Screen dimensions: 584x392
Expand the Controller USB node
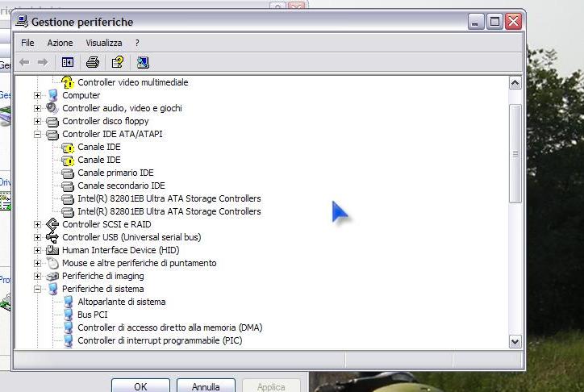coord(37,237)
